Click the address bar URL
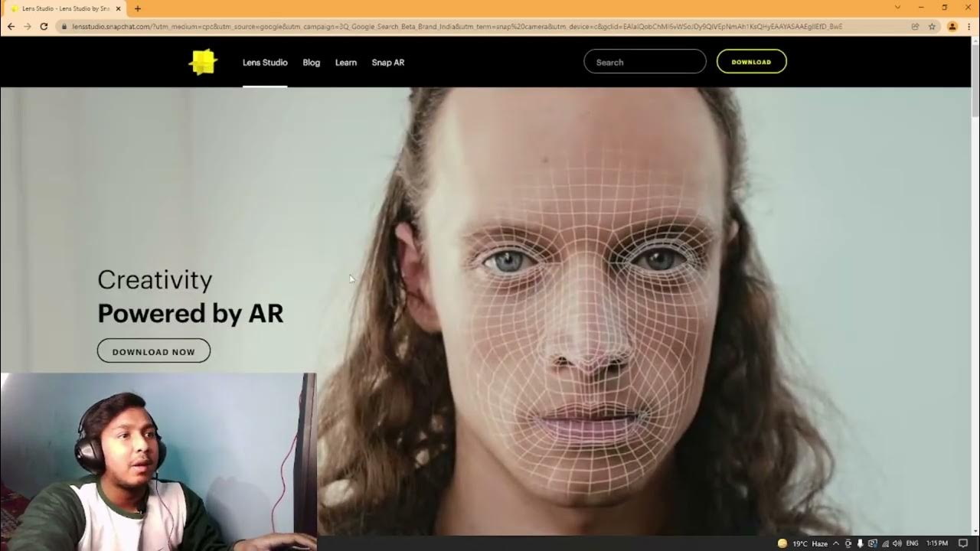 click(x=457, y=26)
